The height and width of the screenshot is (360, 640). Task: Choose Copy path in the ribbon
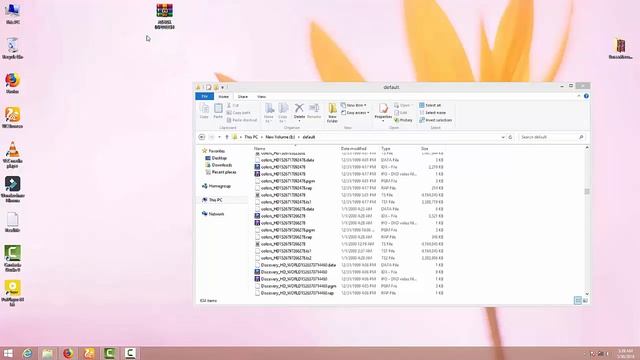[x=238, y=113]
